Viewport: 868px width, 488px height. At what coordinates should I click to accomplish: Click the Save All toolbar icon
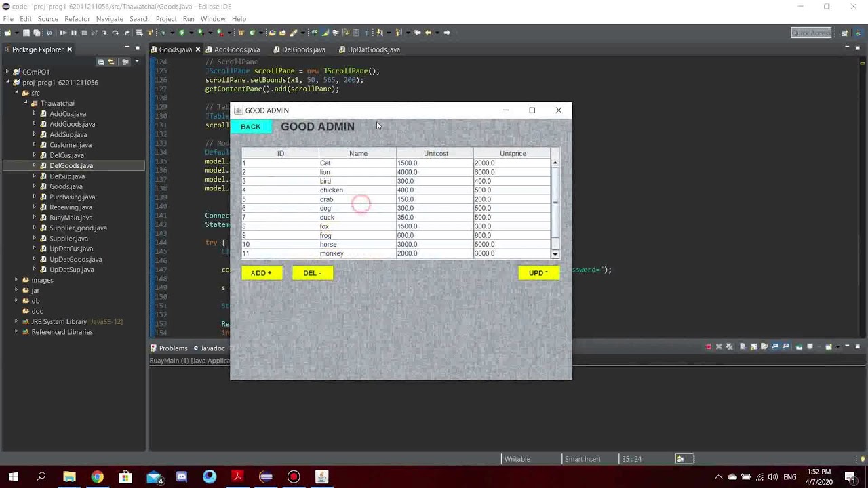click(37, 33)
